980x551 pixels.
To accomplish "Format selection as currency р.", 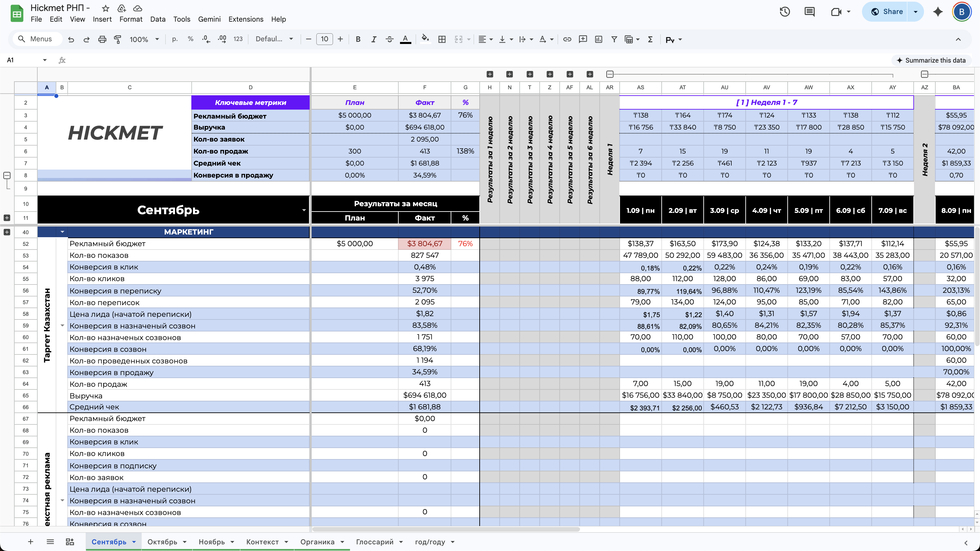I will (175, 39).
